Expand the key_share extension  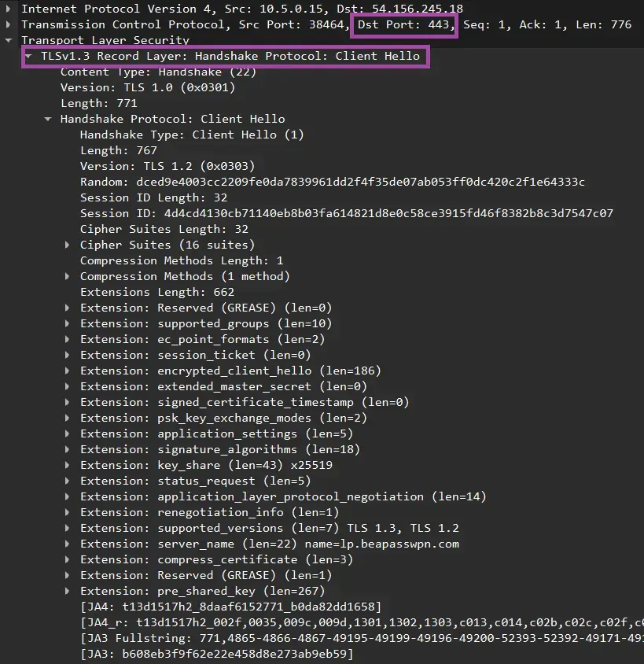[67, 465]
